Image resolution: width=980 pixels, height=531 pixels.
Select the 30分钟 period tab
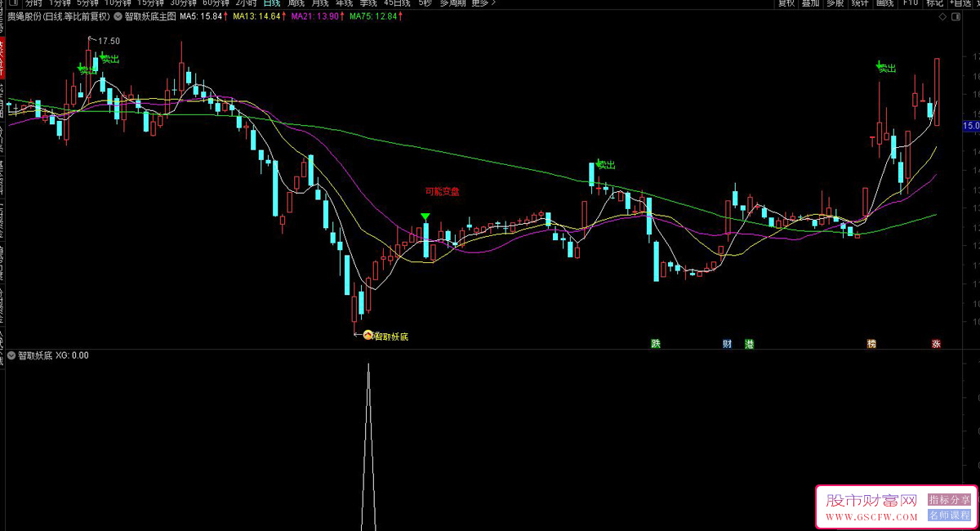coord(184,3)
